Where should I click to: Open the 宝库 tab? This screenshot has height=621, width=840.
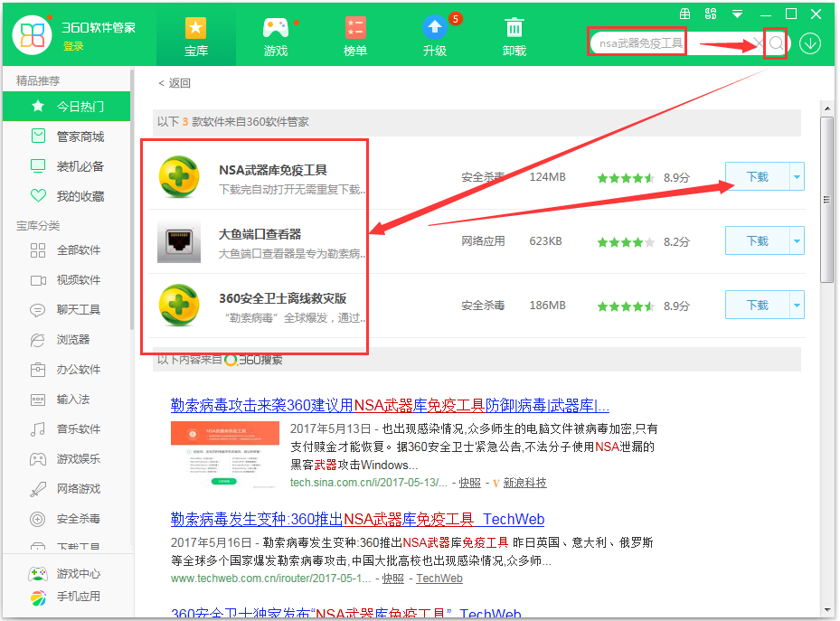click(x=196, y=37)
